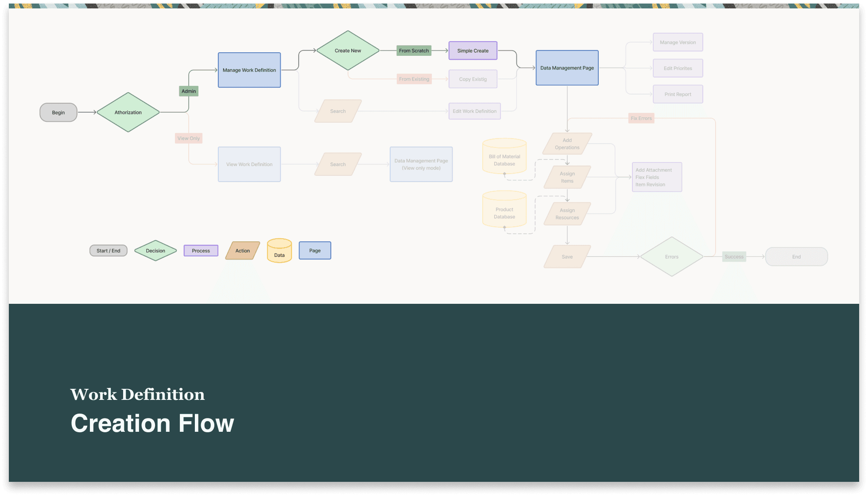Click the Work Definition heading text

tap(137, 394)
